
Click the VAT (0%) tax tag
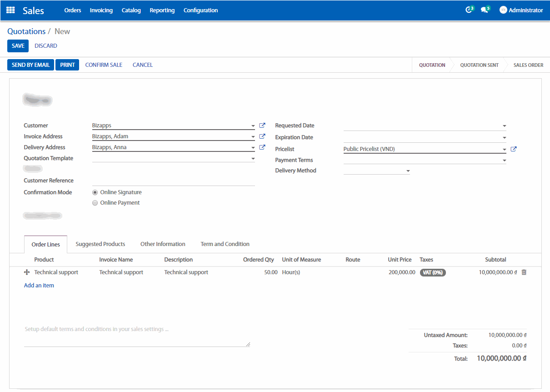click(x=433, y=272)
